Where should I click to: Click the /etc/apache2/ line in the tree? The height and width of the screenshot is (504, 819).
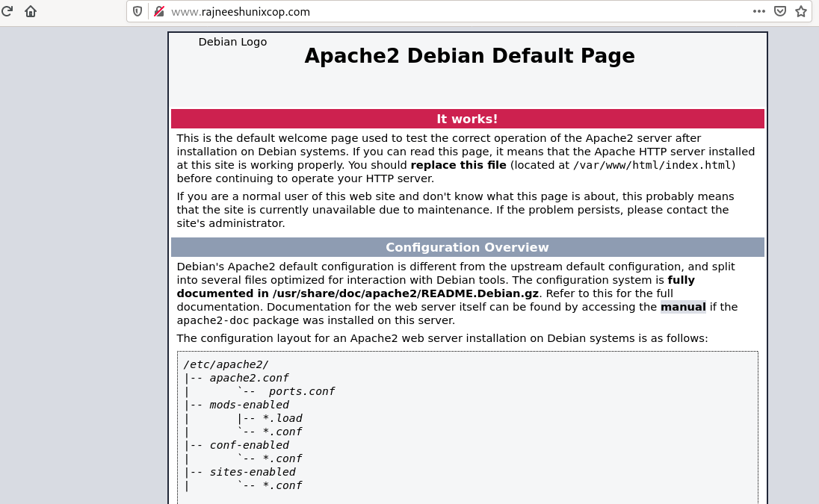tap(226, 364)
